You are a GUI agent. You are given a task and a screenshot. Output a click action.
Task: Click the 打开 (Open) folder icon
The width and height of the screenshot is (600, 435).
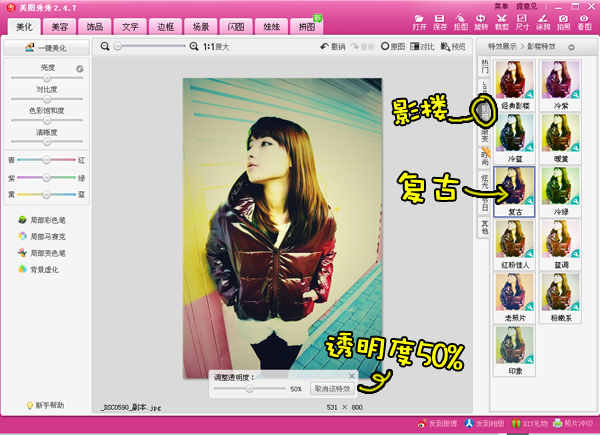pyautogui.click(x=420, y=21)
